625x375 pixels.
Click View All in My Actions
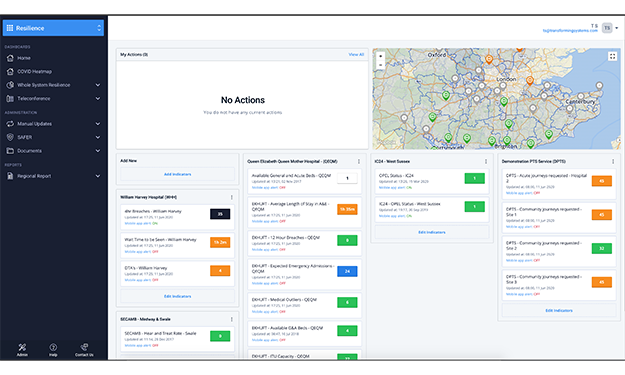coord(356,55)
